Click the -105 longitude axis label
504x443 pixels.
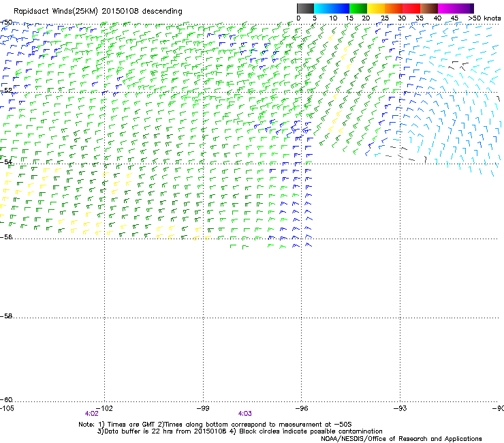tap(7, 408)
